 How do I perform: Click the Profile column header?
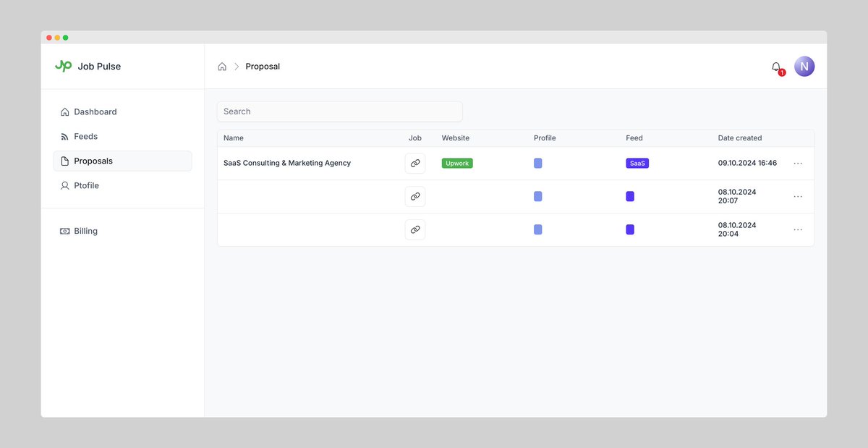pos(545,138)
